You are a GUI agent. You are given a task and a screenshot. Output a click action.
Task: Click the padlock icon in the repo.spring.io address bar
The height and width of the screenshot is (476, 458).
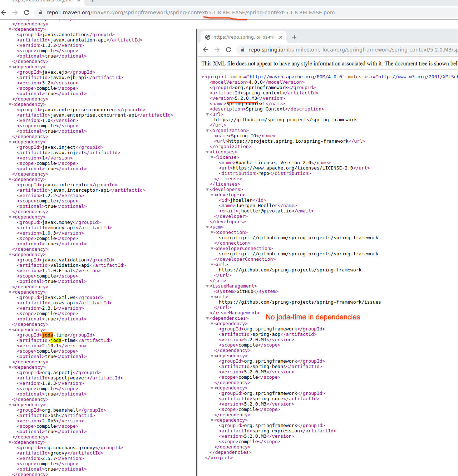coord(242,50)
